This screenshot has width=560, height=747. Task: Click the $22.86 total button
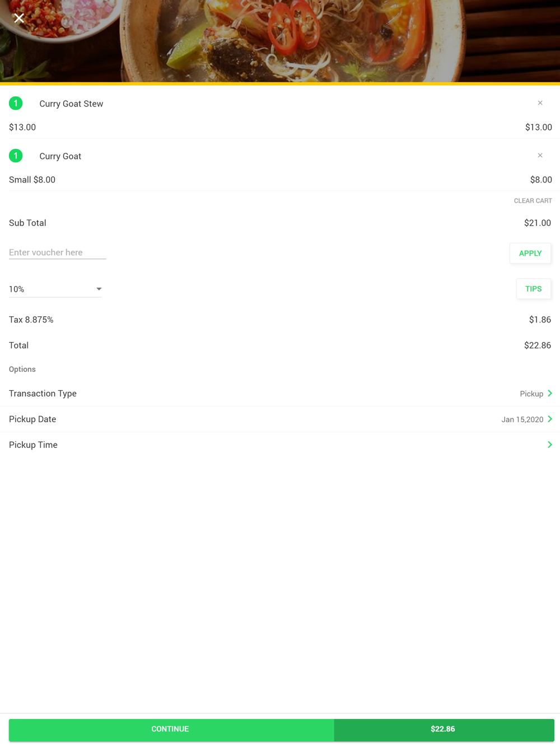click(x=443, y=729)
